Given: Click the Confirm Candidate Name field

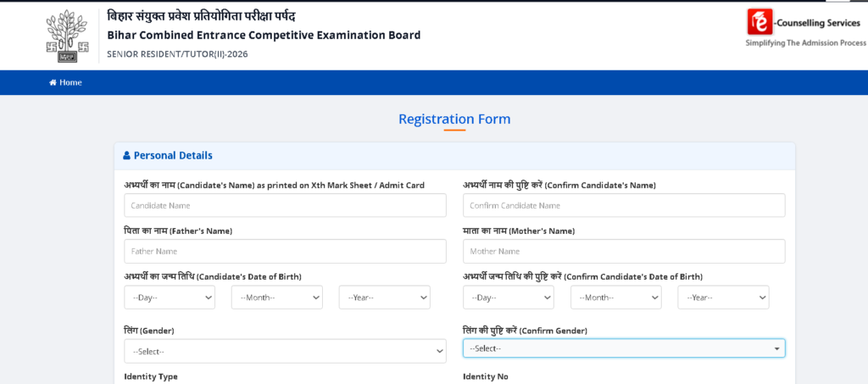Looking at the screenshot, I should click(x=624, y=205).
